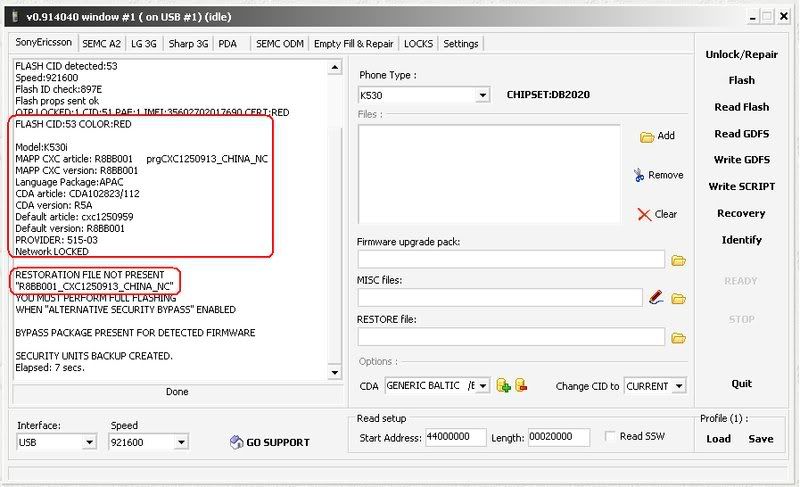Click the log scrollbar down arrow
The image size is (800, 487).
(x=335, y=373)
